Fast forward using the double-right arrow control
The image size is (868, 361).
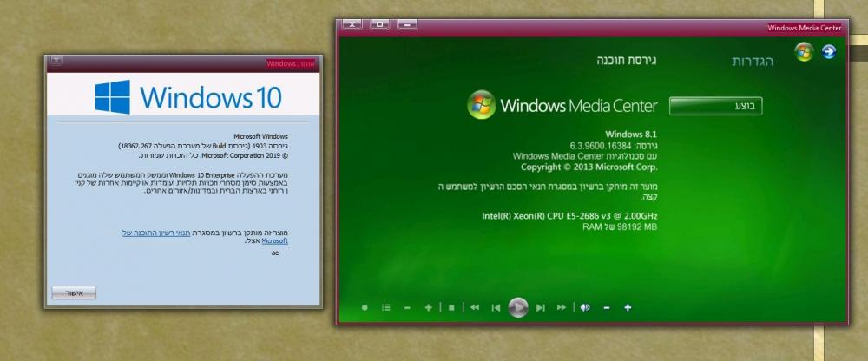pos(562,308)
